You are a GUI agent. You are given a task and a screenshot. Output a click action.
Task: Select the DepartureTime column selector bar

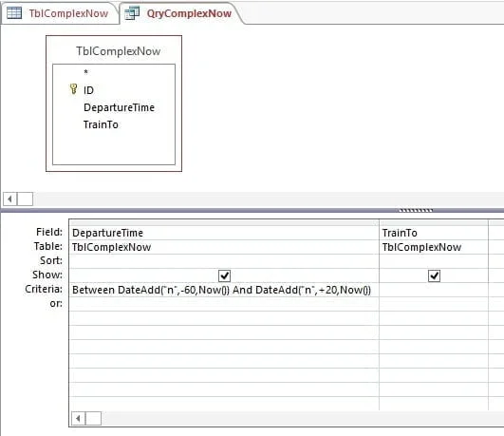pos(224,222)
